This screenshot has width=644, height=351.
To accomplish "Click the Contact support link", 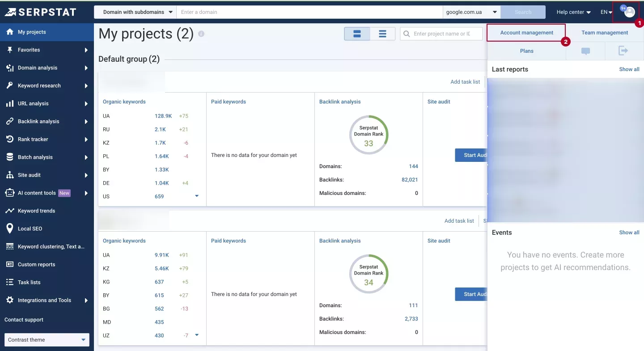I will [24, 320].
